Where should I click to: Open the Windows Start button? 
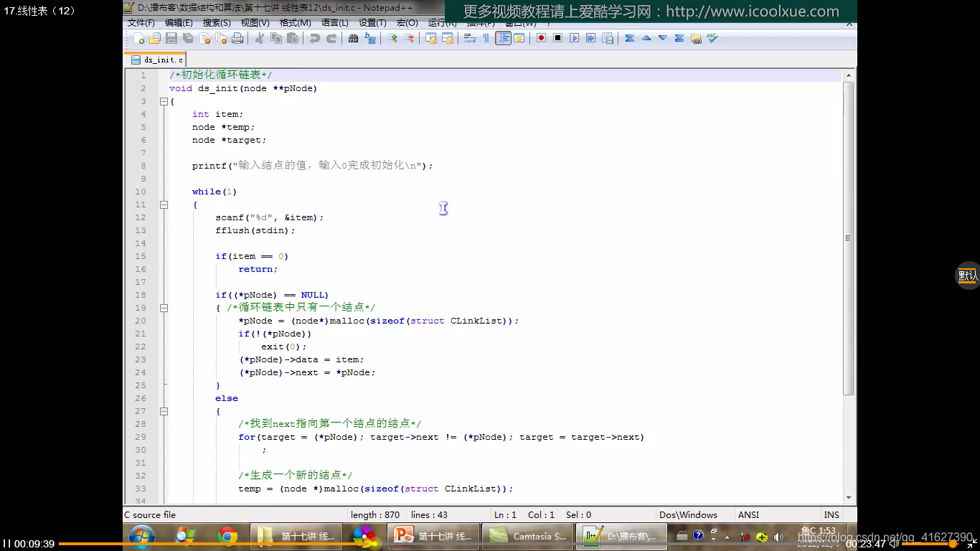click(x=141, y=536)
